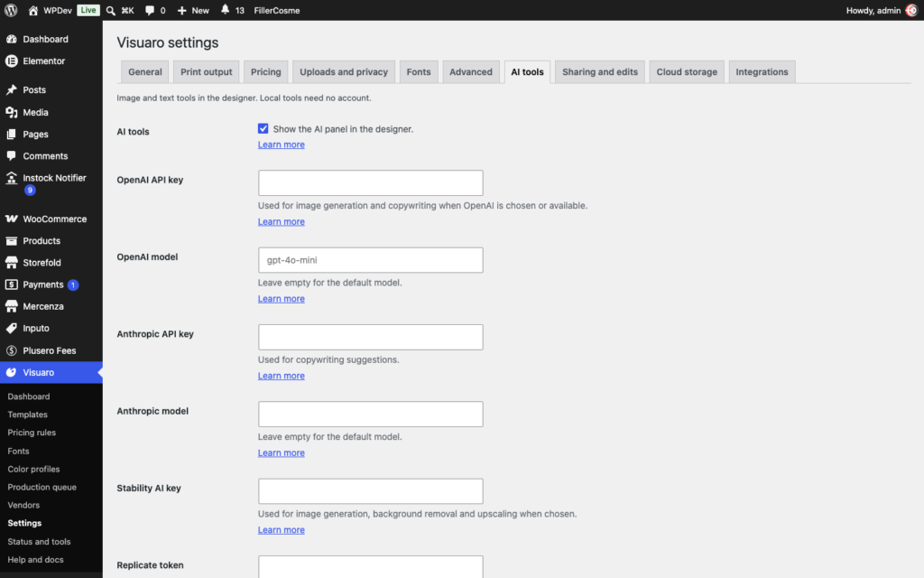Uncheck Show the AI panel in designer
This screenshot has width=924, height=578.
(x=263, y=128)
